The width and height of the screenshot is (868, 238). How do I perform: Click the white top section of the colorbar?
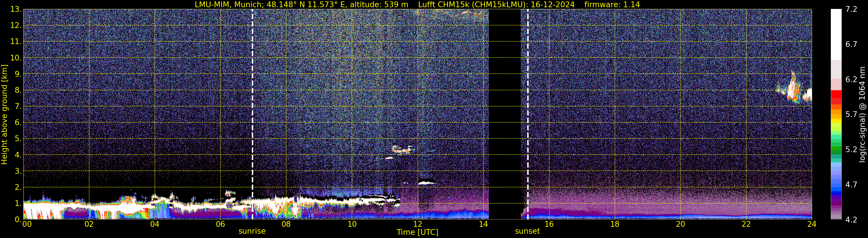836,34
